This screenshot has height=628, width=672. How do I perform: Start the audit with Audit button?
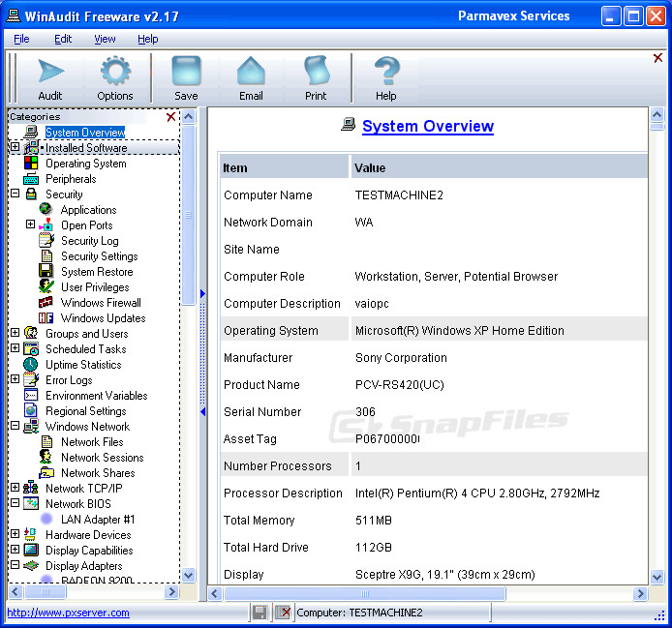coord(50,79)
